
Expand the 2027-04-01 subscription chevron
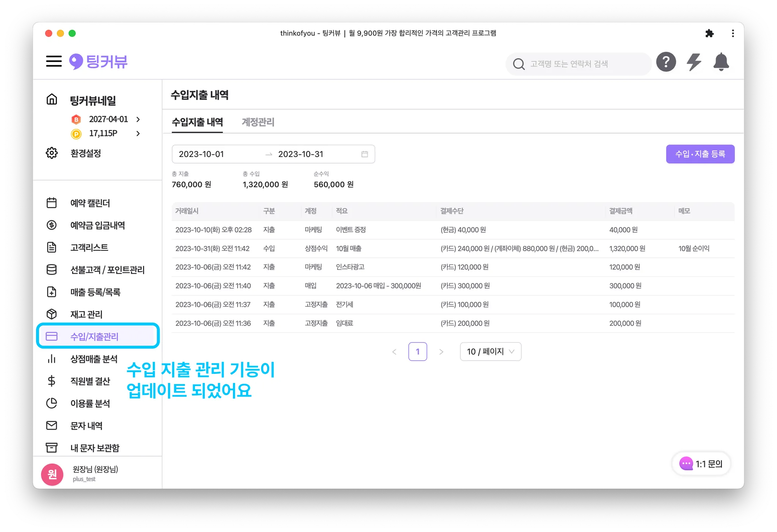[x=138, y=119]
